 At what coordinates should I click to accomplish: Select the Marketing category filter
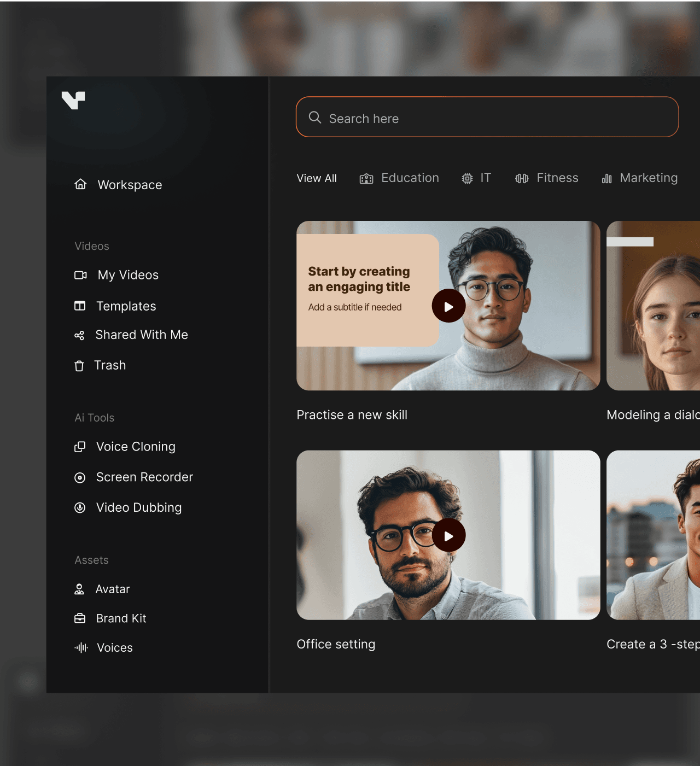[x=639, y=178]
